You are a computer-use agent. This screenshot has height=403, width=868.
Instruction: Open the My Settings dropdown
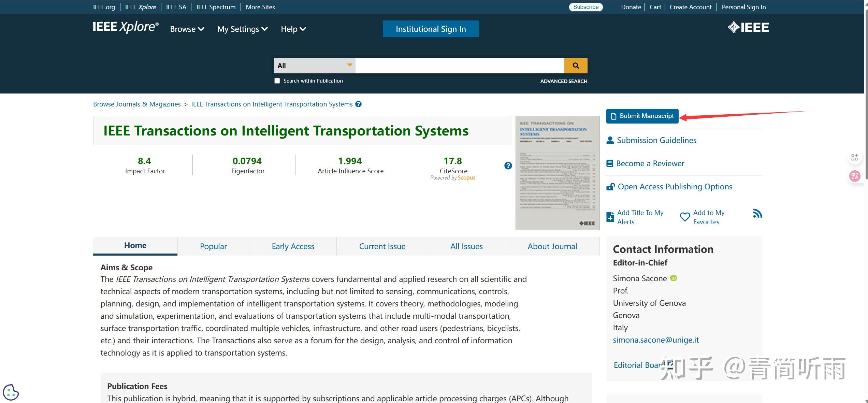242,29
